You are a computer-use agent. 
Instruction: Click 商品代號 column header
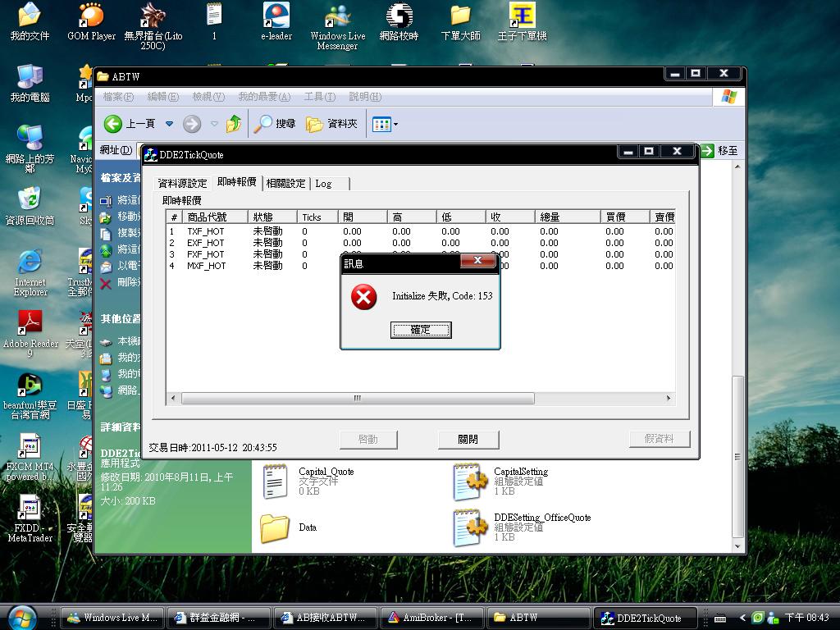(x=215, y=217)
